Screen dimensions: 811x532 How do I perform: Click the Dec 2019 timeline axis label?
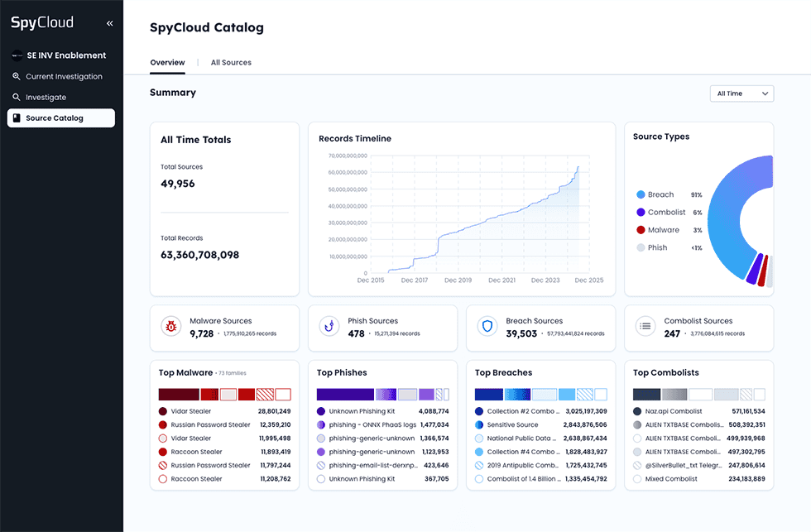click(458, 280)
